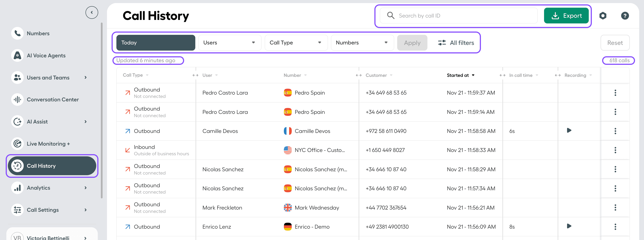Screen dimensions: 644x240
Task: Expand the Call Type filter dropdown
Action: (296, 42)
